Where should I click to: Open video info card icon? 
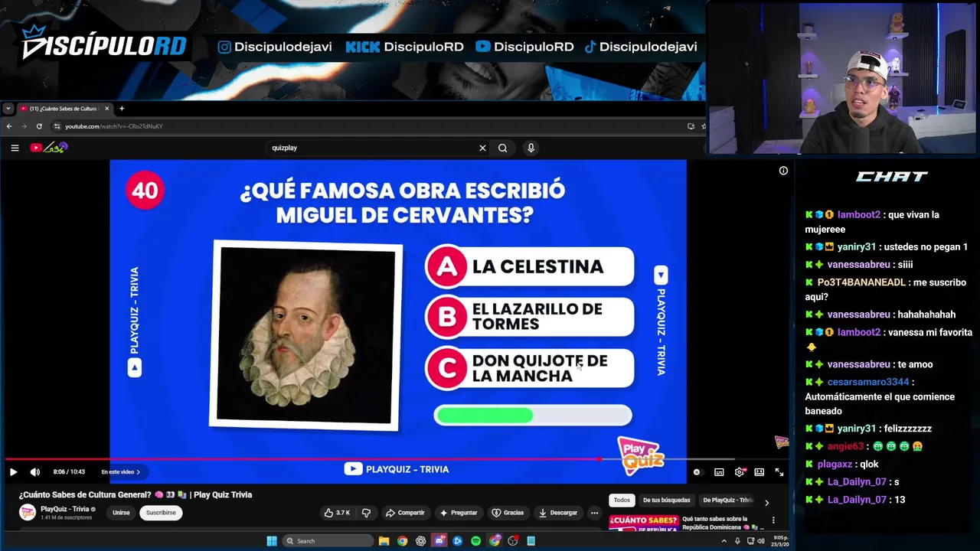[783, 171]
